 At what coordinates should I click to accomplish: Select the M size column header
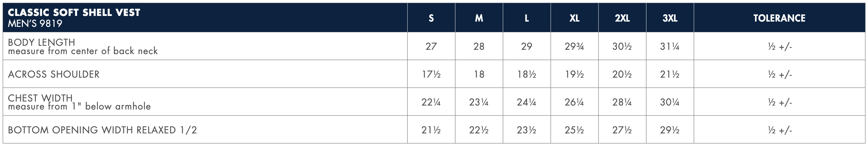coord(479,18)
